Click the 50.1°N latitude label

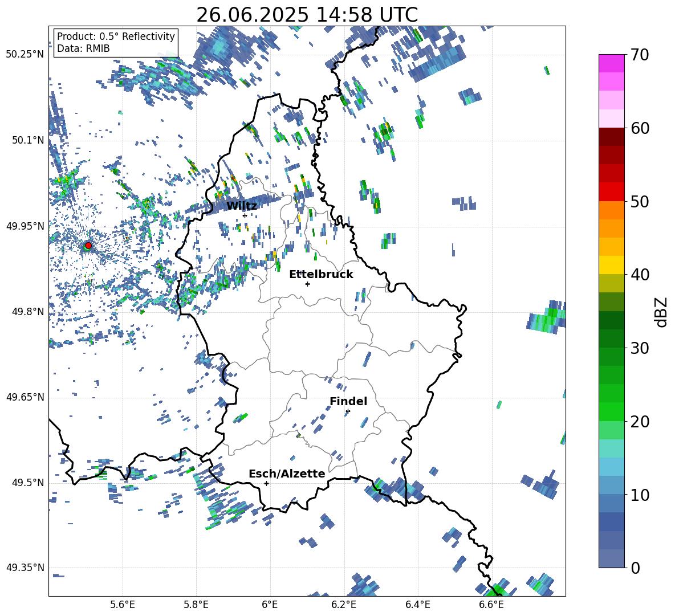[x=28, y=140]
